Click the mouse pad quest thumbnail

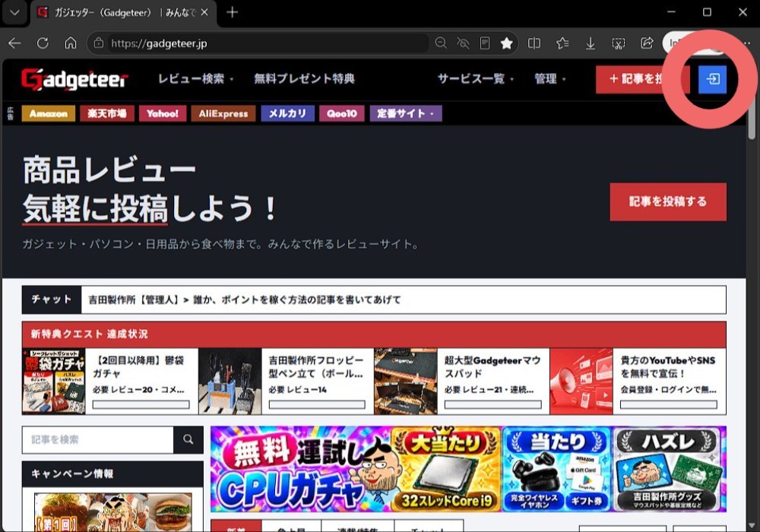coord(406,382)
